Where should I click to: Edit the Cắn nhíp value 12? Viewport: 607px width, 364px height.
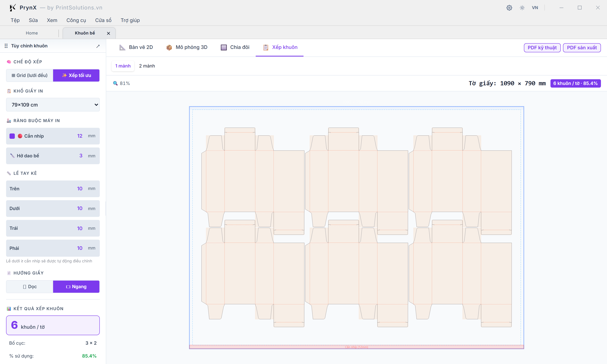[80, 136]
